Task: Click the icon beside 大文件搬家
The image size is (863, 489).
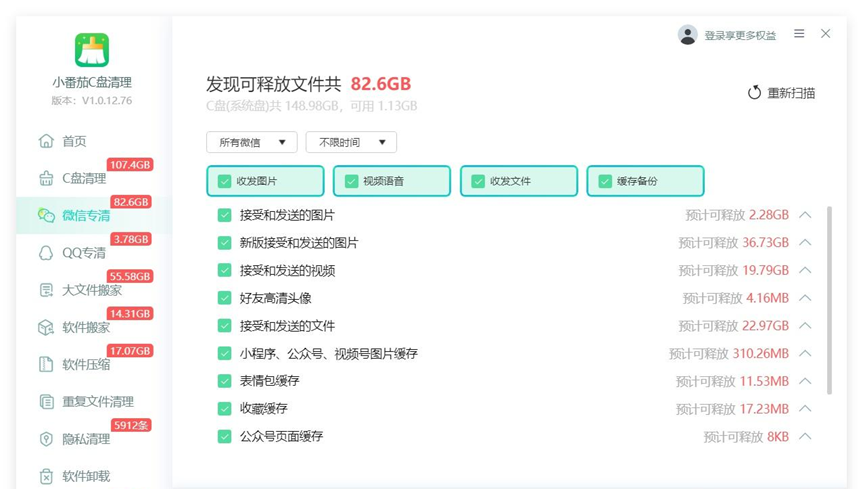Action: click(46, 290)
